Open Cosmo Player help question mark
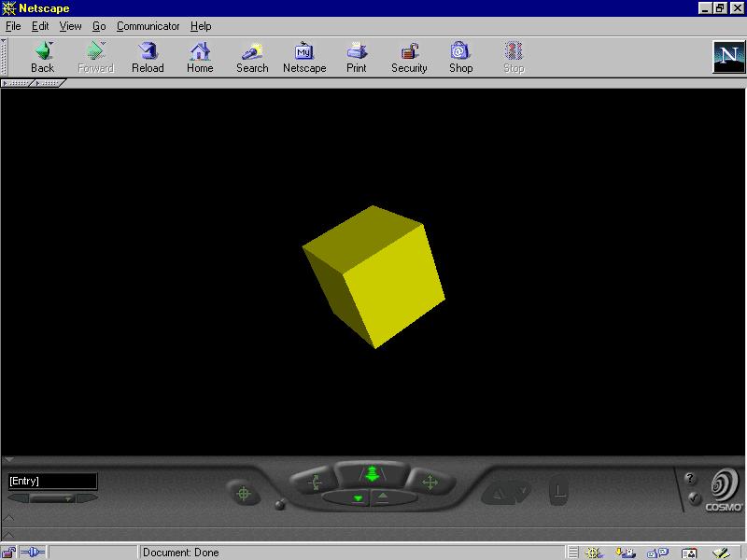This screenshot has width=747, height=560. tap(690, 478)
